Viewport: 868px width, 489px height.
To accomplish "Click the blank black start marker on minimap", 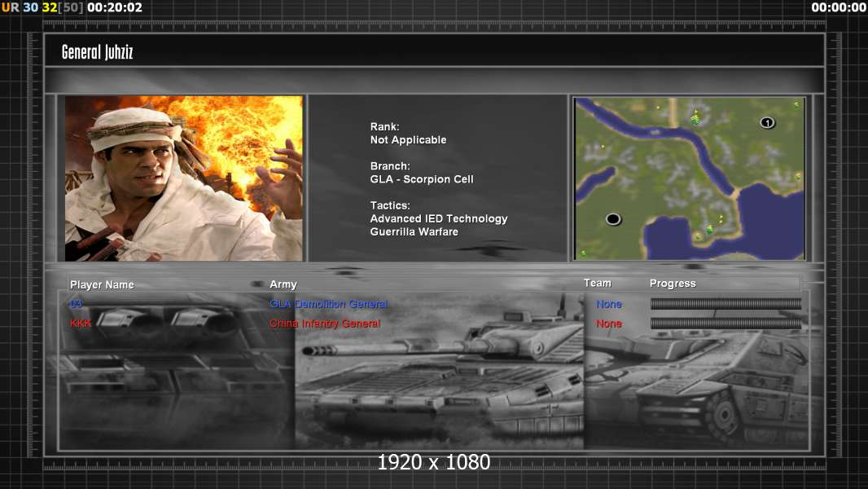I will pyautogui.click(x=613, y=218).
